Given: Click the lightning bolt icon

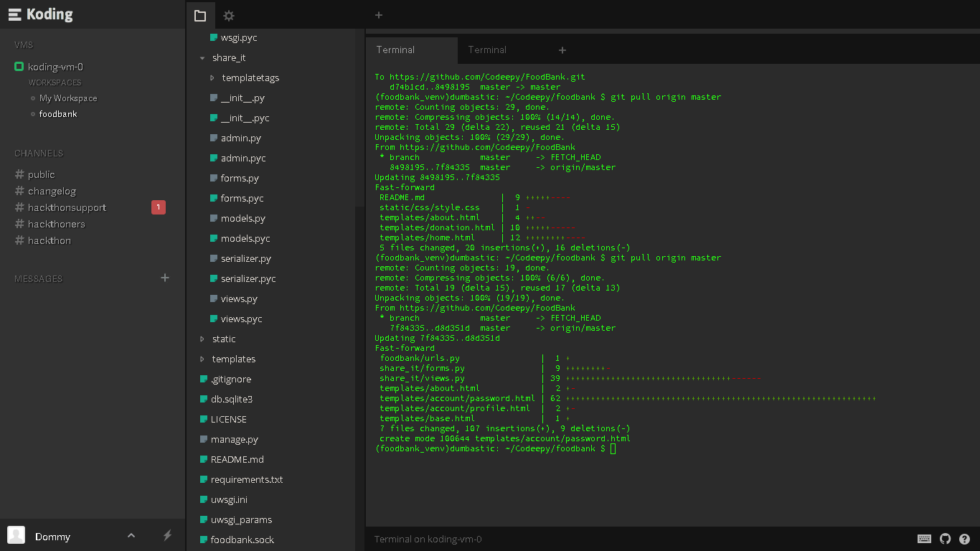Looking at the screenshot, I should coord(167,535).
